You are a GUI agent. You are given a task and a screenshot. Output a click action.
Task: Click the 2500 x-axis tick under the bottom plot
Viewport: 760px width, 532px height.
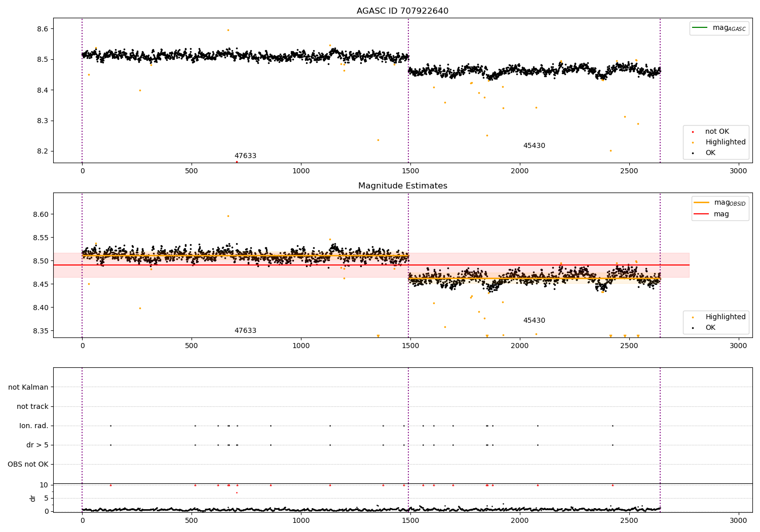(629, 520)
